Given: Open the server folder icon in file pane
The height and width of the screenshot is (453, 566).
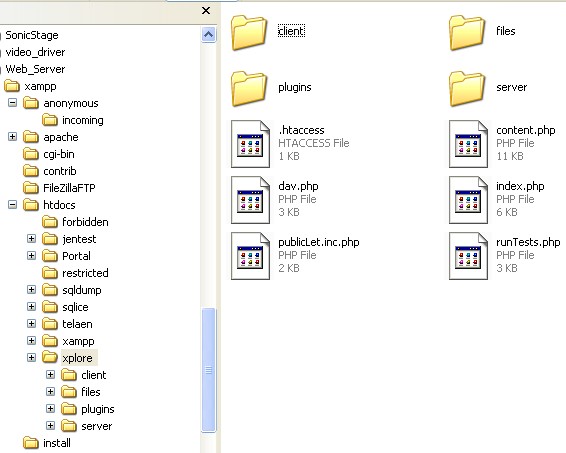Looking at the screenshot, I should click(467, 89).
